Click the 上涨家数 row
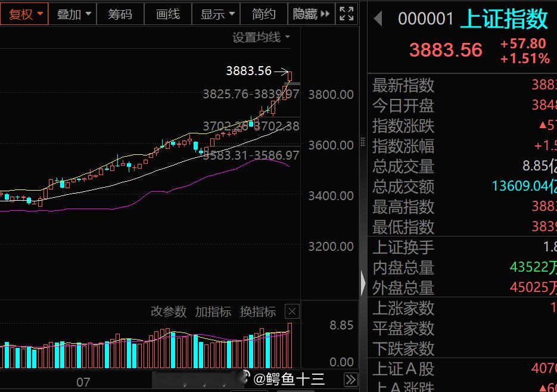 (x=462, y=308)
